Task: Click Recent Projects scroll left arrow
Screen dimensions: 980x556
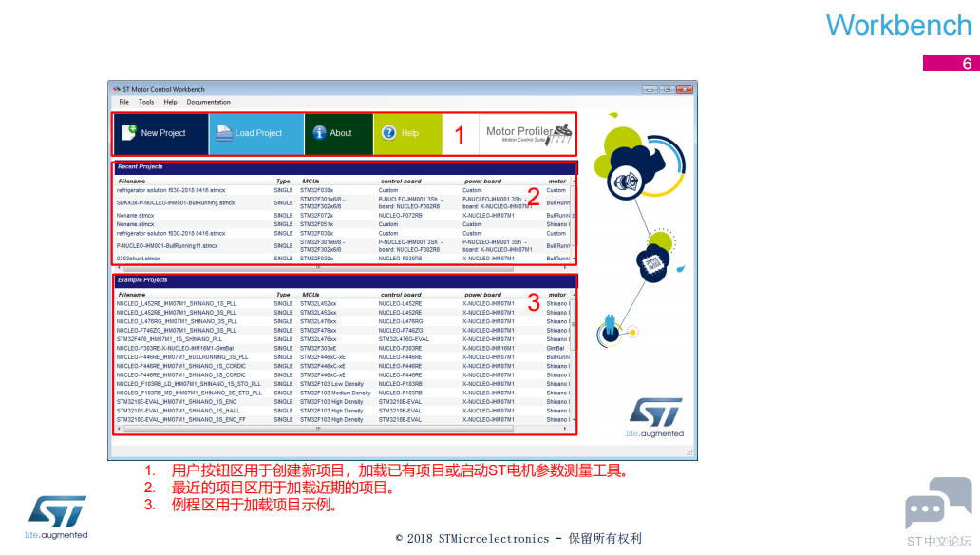Action: pyautogui.click(x=119, y=268)
